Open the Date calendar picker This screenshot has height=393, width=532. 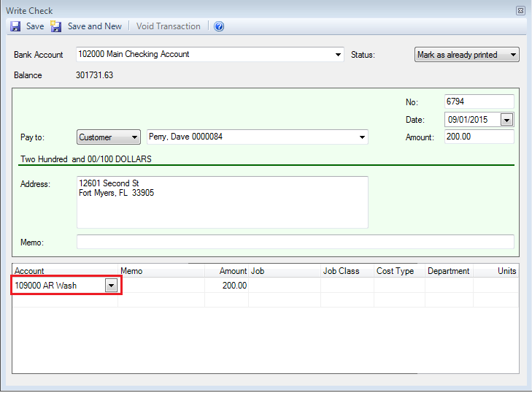[506, 120]
